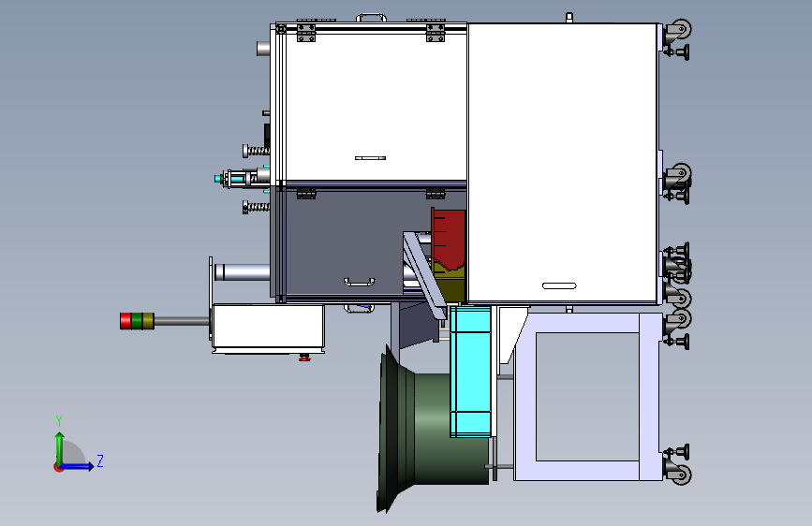Select the red segment of the signal tower light

click(125, 321)
